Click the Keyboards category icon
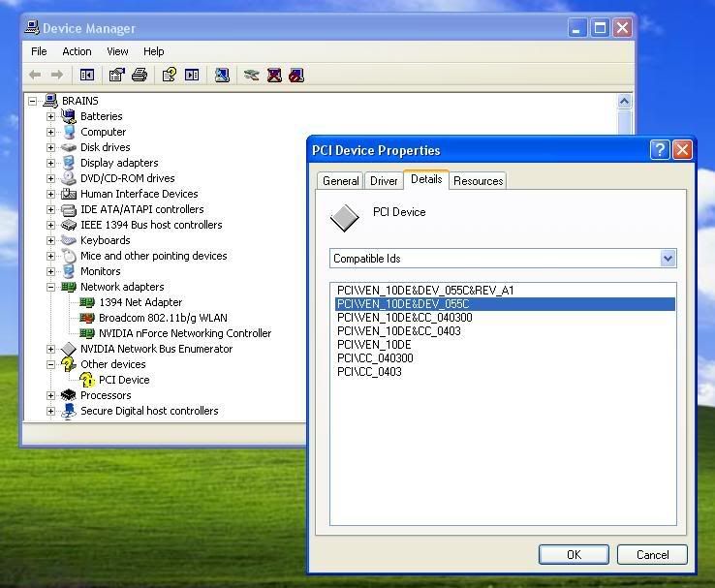715x588 pixels. [69, 240]
